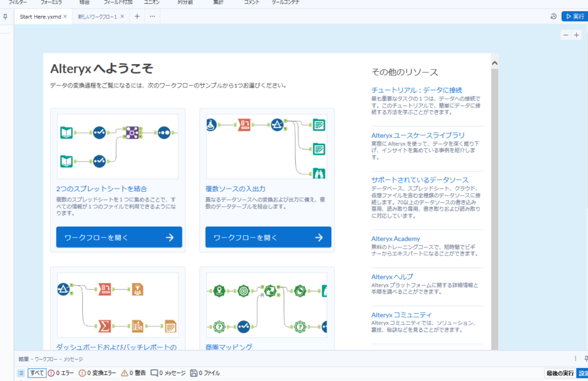This screenshot has width=588, height=381.
Task: Click the results list view icon
Action: tap(21, 373)
